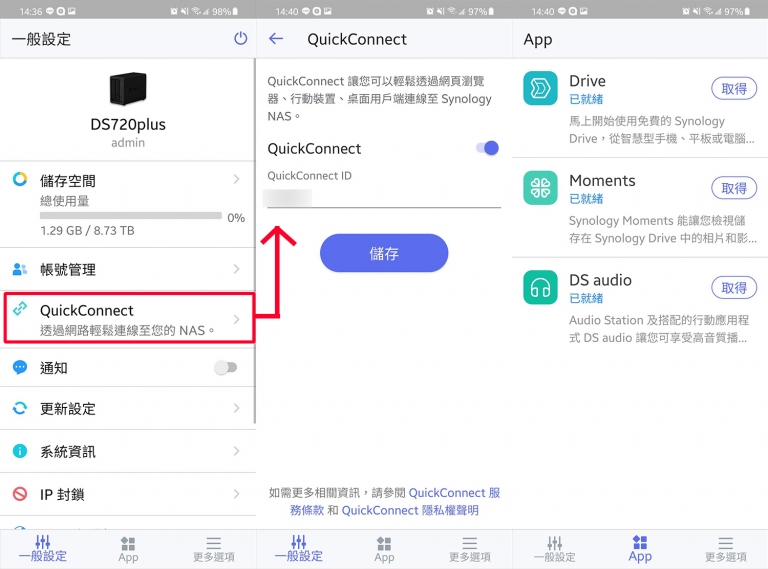Screen dimensions: 768x569
Task: Select App tab in first screen
Action: [128, 549]
